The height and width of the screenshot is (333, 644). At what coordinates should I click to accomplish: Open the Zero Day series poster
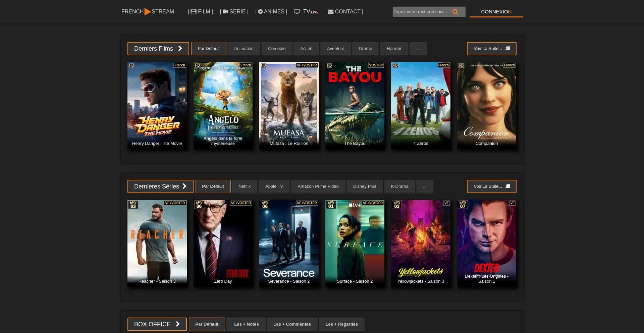pos(223,243)
